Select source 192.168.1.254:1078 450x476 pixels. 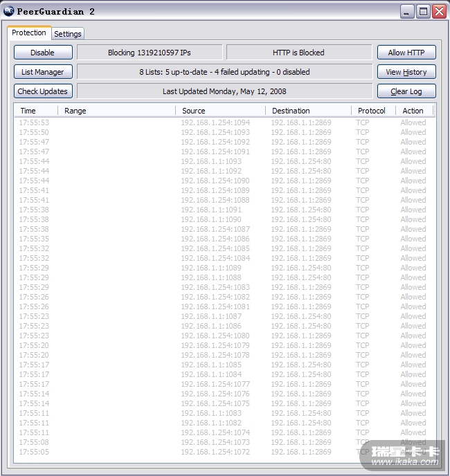coord(215,355)
